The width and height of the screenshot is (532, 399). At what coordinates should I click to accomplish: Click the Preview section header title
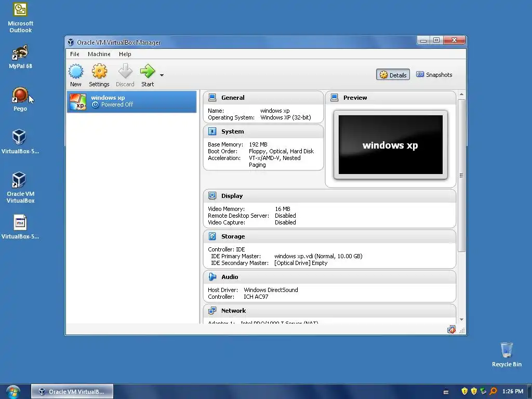355,98
